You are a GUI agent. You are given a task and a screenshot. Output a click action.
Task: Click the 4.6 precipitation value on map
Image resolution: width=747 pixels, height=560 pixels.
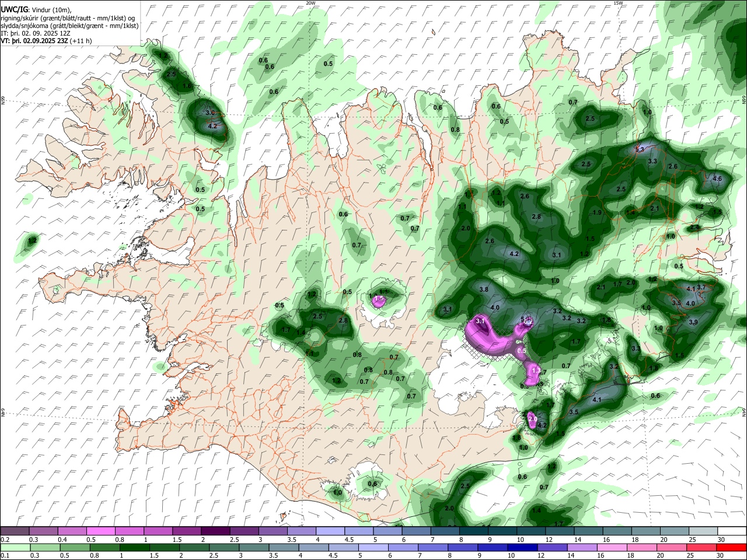[x=717, y=178]
